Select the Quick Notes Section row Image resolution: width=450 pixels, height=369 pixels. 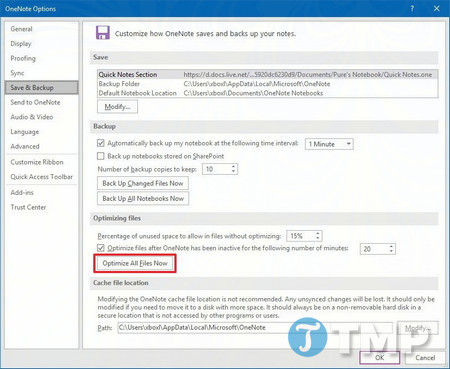click(268, 75)
